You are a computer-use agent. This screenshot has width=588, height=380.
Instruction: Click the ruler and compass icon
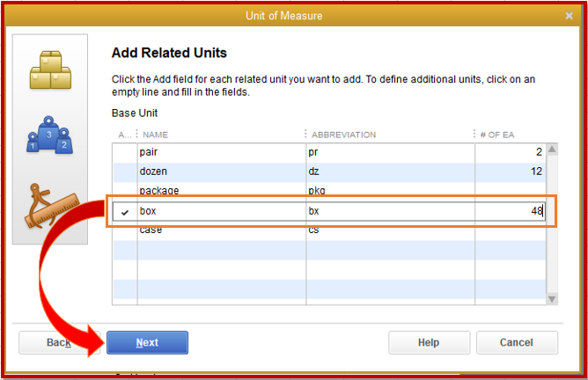(52, 205)
